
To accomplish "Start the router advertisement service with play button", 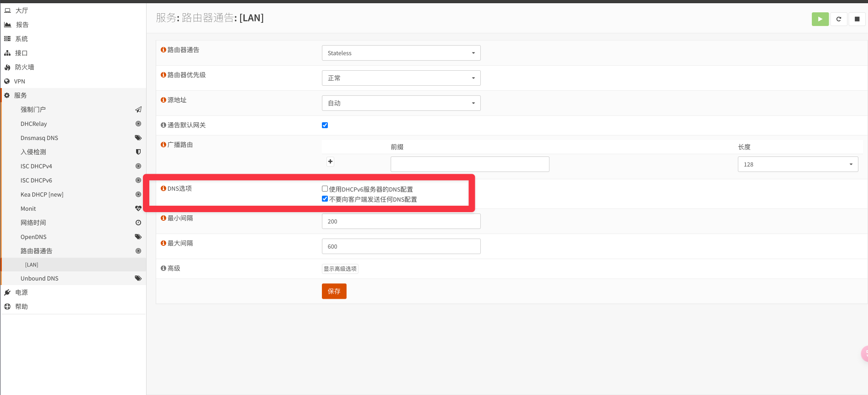I will pos(820,19).
